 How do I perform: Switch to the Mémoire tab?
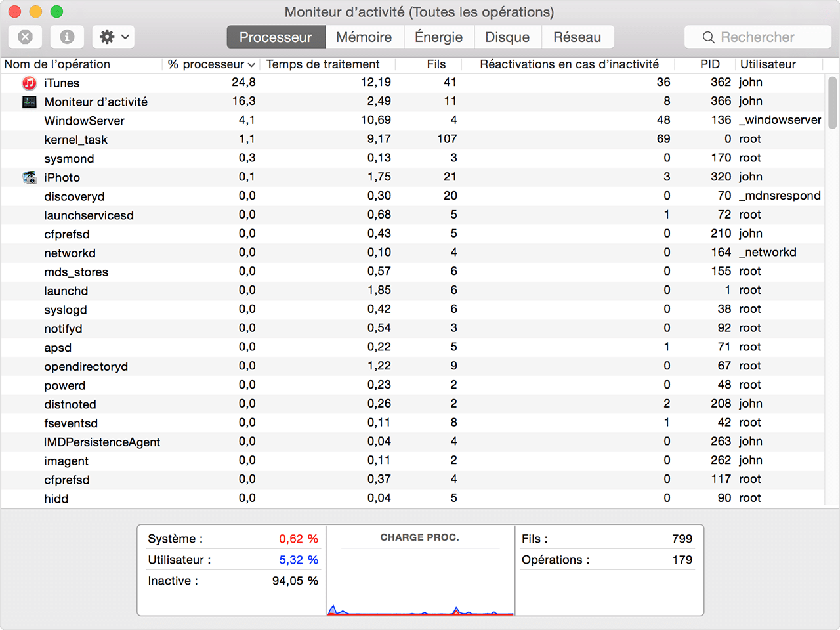pyautogui.click(x=364, y=37)
